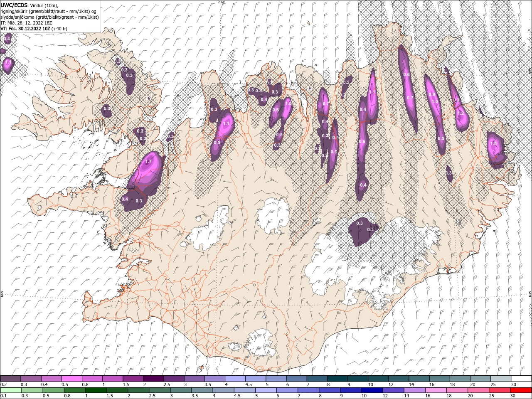Click the 1.7 precipitation value on map

tap(148, 162)
